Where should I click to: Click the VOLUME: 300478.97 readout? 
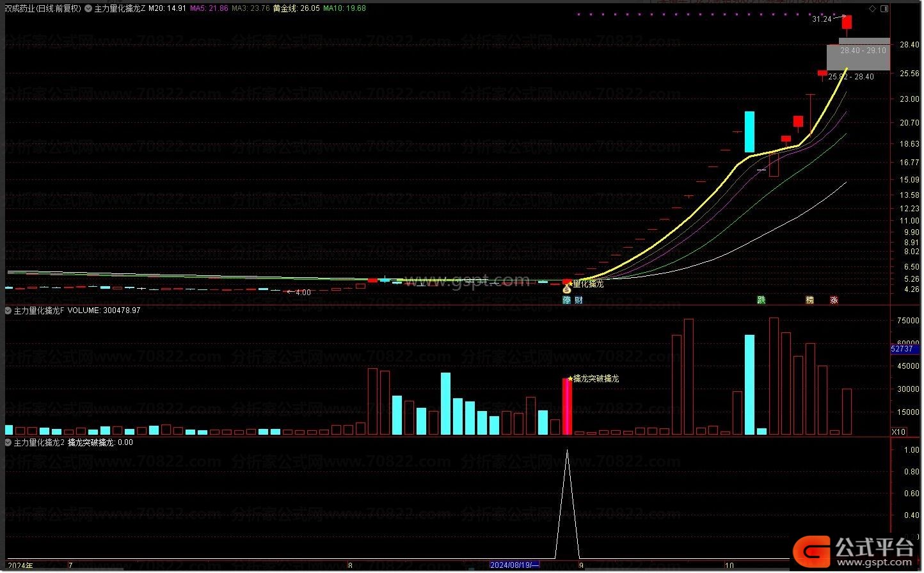pos(104,311)
